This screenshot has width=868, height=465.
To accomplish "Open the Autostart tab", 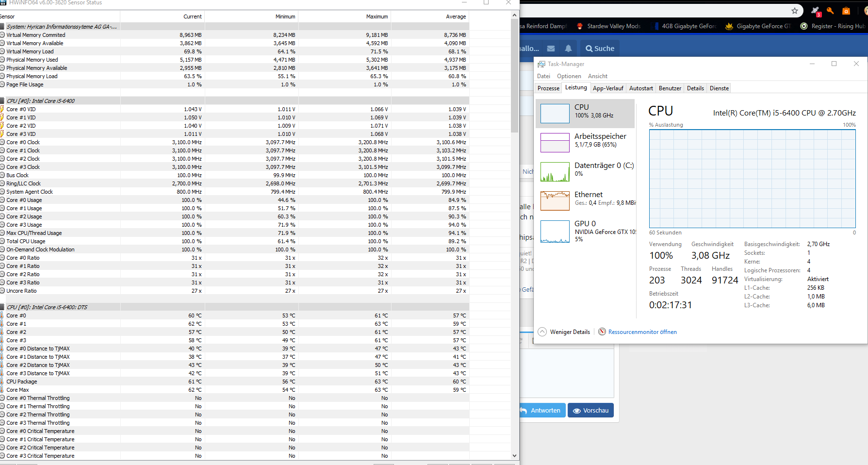I will click(641, 88).
